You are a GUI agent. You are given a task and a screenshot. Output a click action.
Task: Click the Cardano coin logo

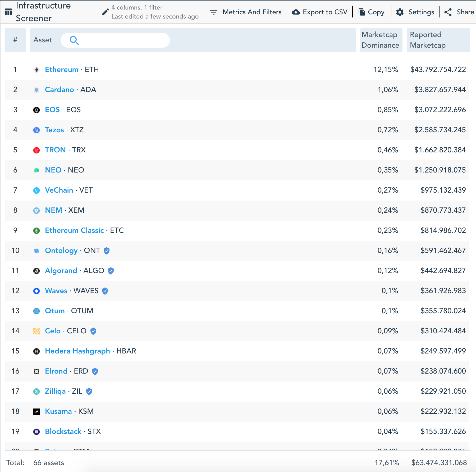pos(36,90)
